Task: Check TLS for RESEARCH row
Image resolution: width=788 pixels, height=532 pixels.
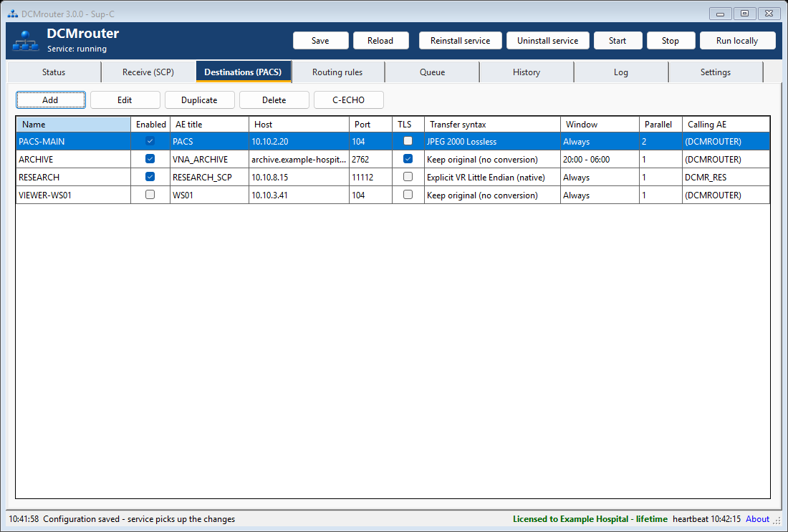Action: pos(408,177)
